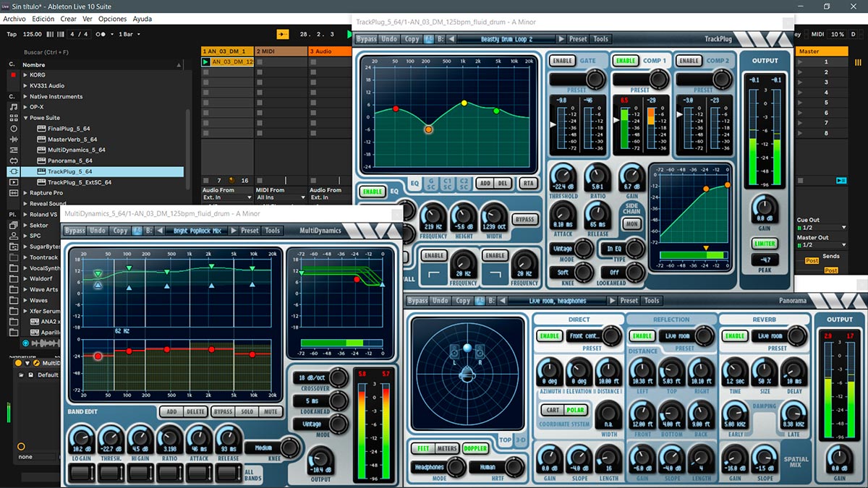The image size is (868, 488).
Task: Click the Sounds browser category icon
Action: (14, 107)
